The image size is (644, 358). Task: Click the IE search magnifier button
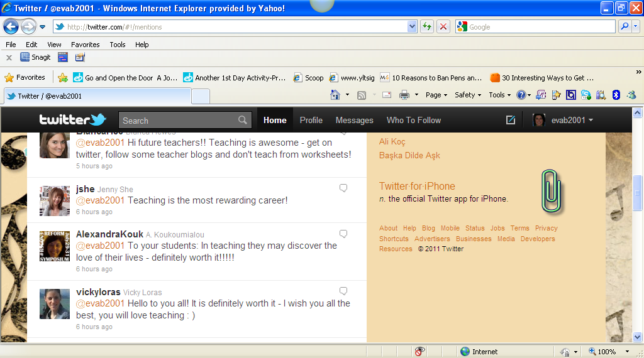coord(625,26)
